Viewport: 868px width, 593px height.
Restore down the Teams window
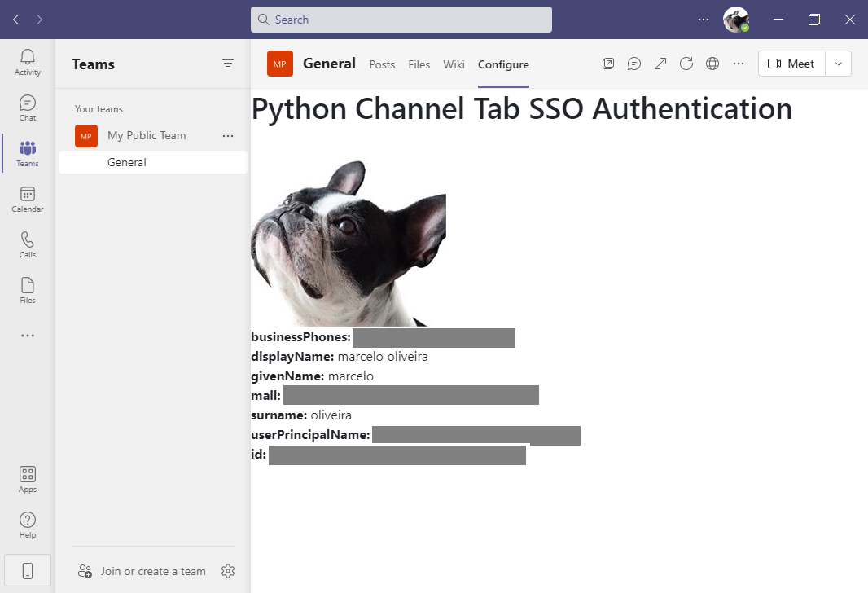point(813,20)
